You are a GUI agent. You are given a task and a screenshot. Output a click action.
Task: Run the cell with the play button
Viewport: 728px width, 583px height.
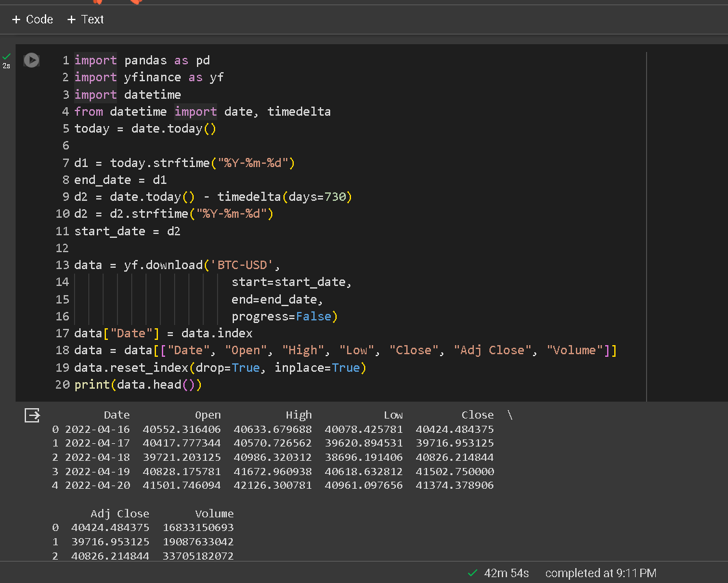32,60
